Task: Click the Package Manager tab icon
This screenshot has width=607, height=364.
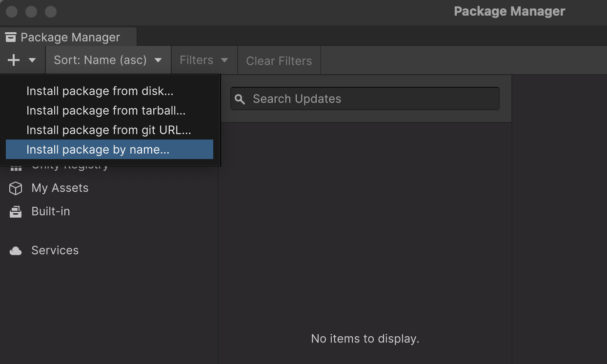Action: coord(11,37)
